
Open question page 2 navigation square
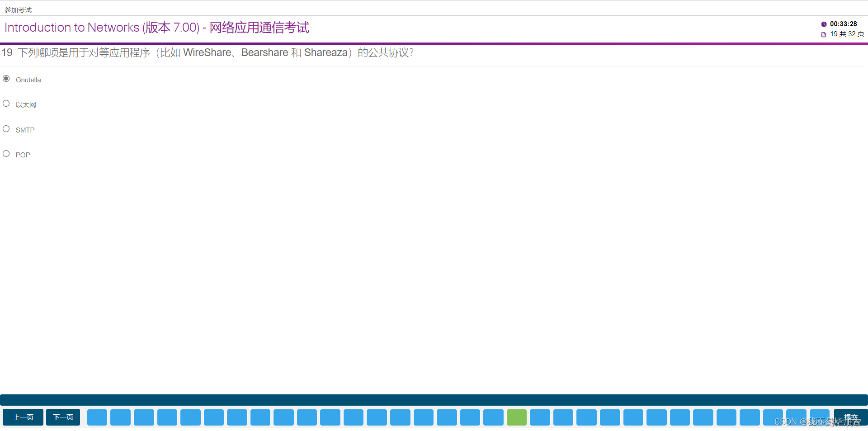121,417
